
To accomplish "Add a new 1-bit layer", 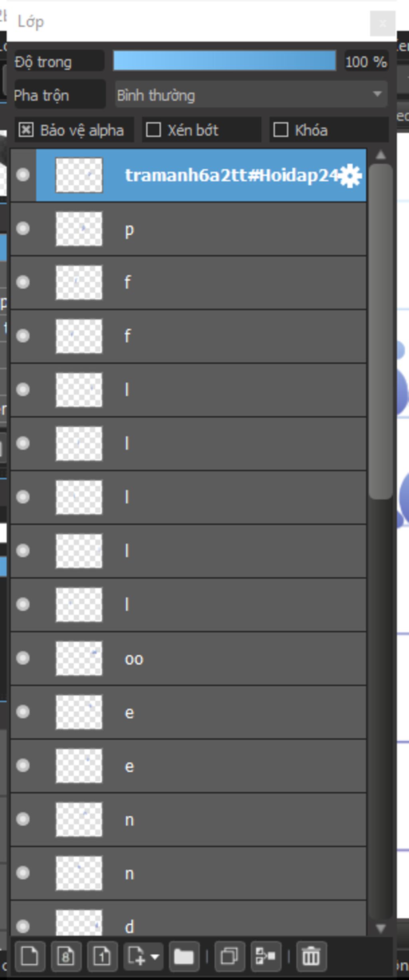I will click(x=102, y=957).
